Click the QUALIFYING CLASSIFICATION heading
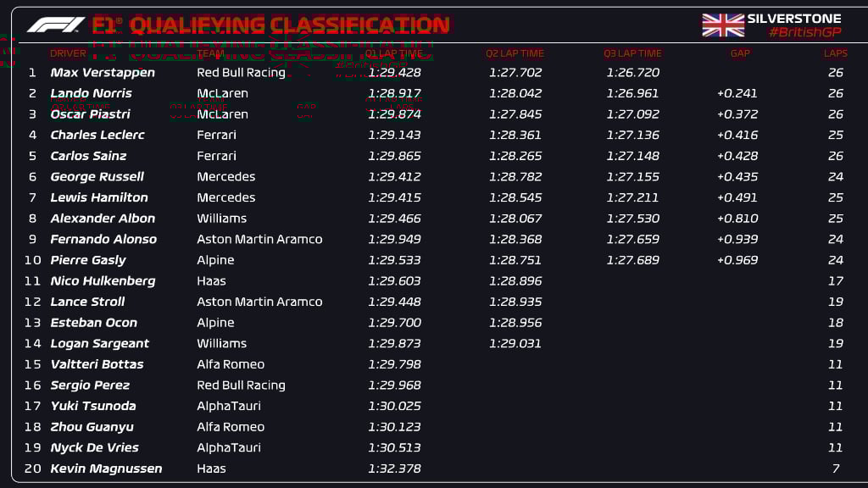This screenshot has width=868, height=488. (290, 25)
